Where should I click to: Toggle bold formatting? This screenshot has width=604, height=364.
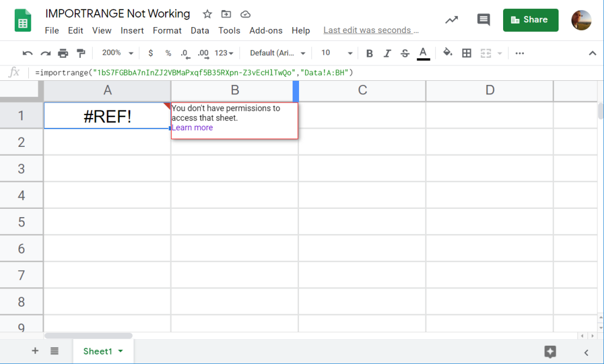click(369, 53)
